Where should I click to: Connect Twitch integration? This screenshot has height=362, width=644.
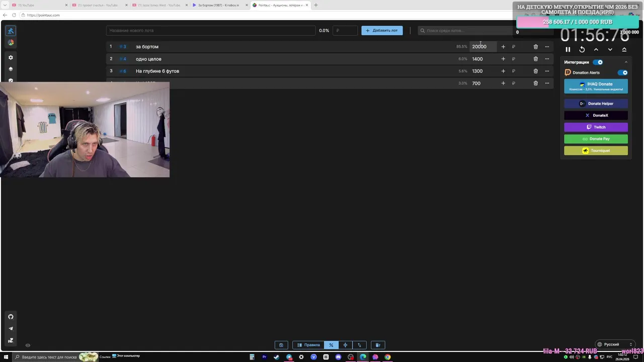click(x=596, y=127)
